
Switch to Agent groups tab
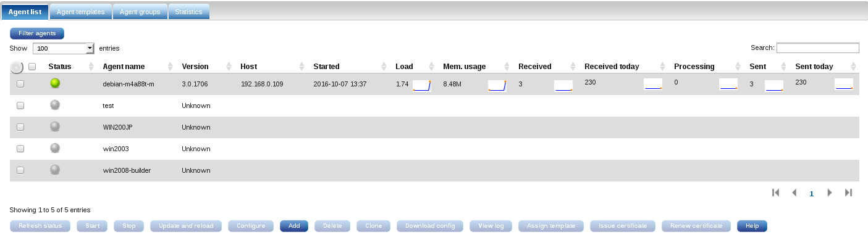click(140, 12)
